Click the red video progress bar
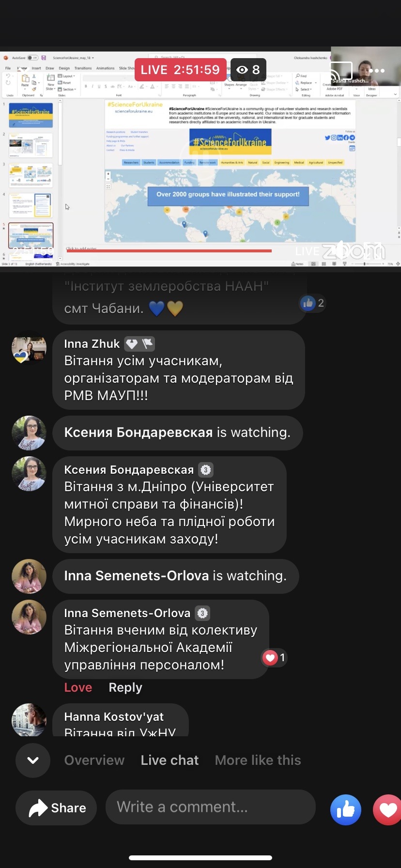Screen dimensions: 401x868 click(x=169, y=251)
